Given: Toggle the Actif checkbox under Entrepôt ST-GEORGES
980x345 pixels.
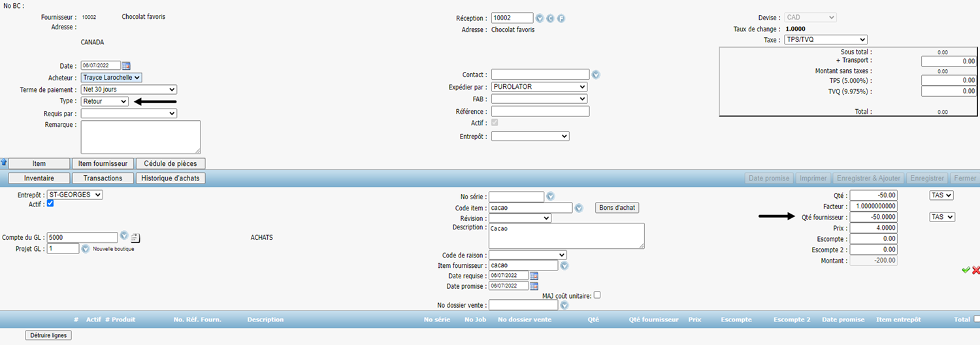Looking at the screenshot, I should pyautogui.click(x=50, y=204).
